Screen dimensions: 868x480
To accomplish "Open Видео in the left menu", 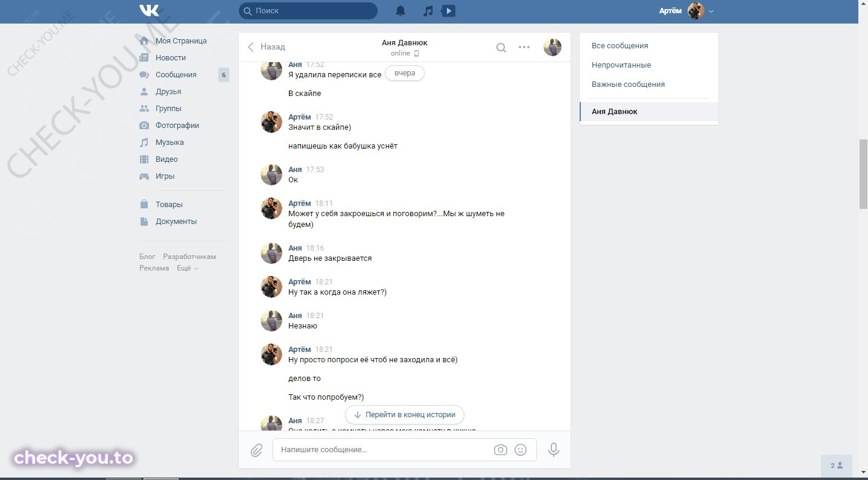I will pyautogui.click(x=166, y=159).
